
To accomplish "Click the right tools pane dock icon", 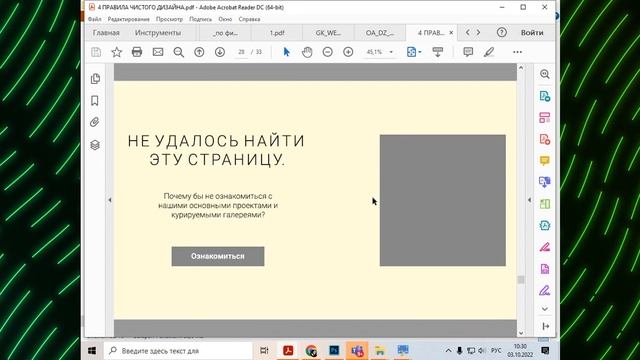I will coord(545,327).
